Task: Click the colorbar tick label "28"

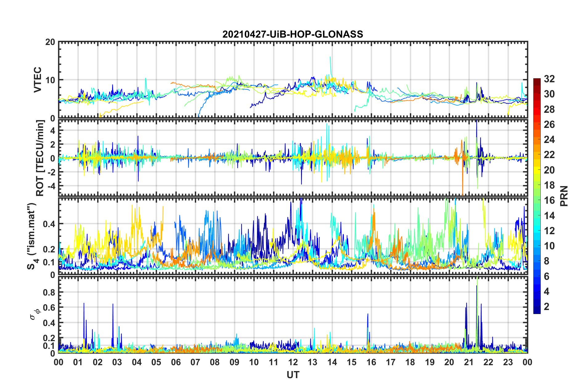Action: tap(549, 109)
